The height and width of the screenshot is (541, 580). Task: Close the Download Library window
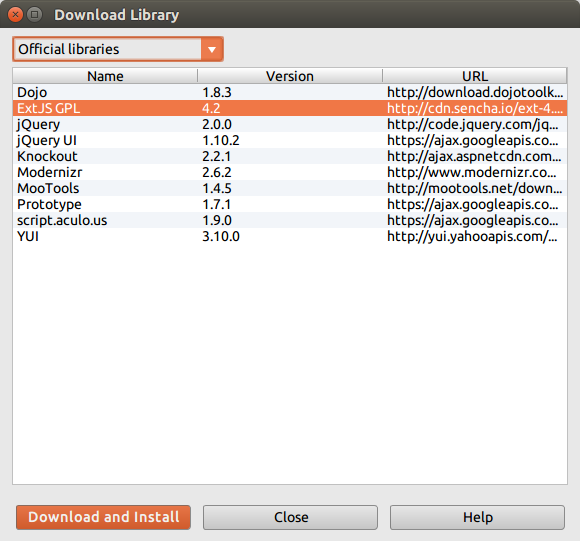pyautogui.click(x=16, y=15)
